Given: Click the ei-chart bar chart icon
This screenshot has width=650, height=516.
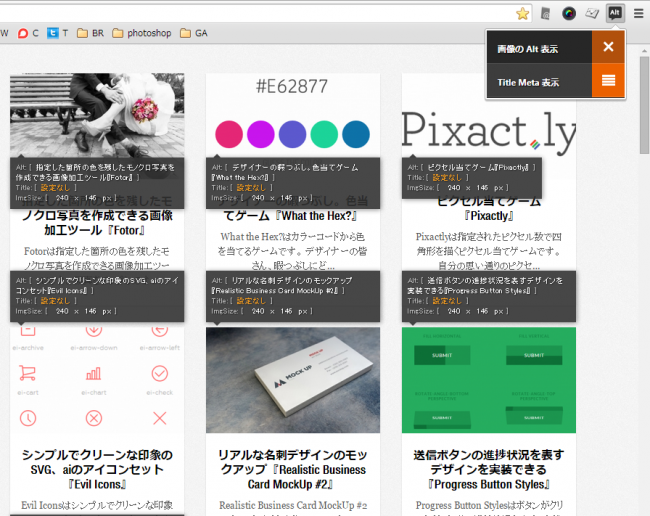Looking at the screenshot, I should [94, 373].
